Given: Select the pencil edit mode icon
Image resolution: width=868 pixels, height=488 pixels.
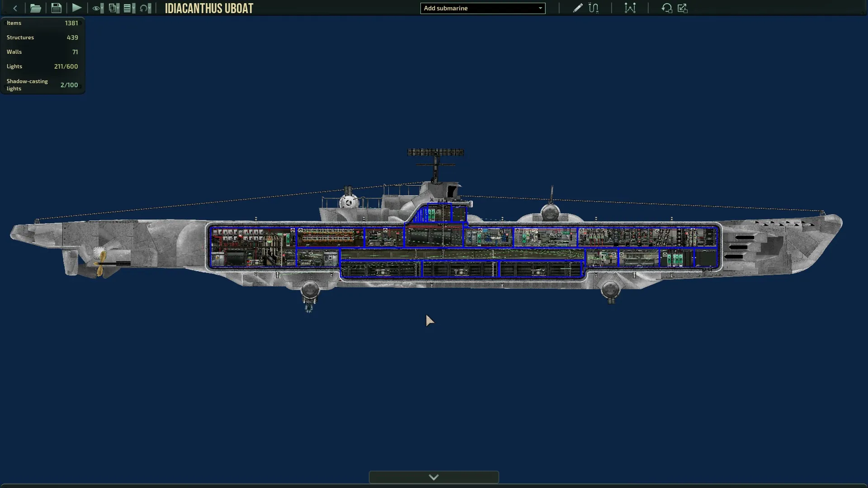Looking at the screenshot, I should pos(578,8).
